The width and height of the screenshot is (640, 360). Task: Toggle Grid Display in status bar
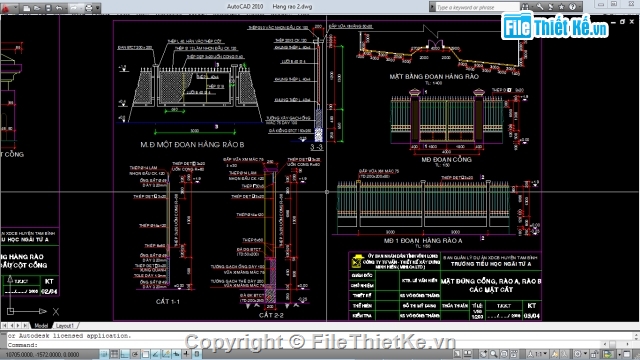(115, 354)
